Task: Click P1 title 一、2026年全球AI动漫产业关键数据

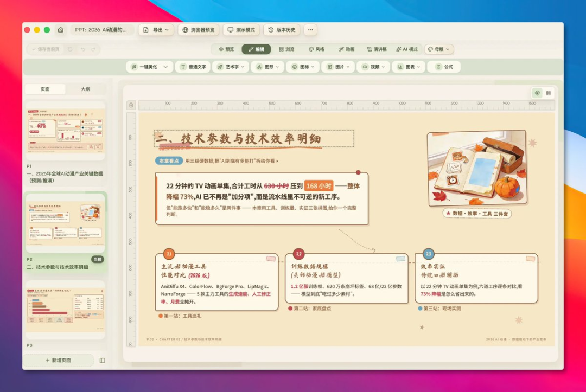Action: 65,177
